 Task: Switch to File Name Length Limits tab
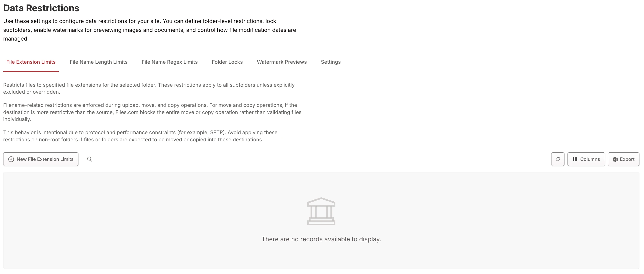99,62
